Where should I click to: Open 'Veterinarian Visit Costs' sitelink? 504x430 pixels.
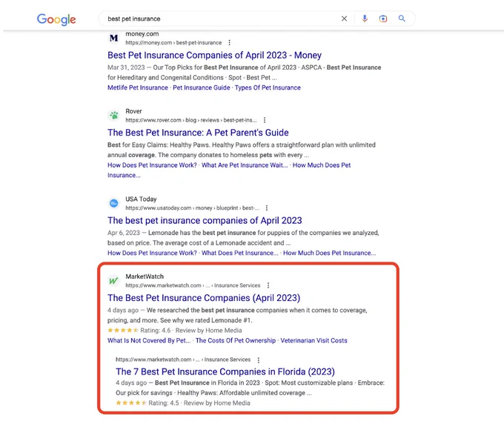314,340
